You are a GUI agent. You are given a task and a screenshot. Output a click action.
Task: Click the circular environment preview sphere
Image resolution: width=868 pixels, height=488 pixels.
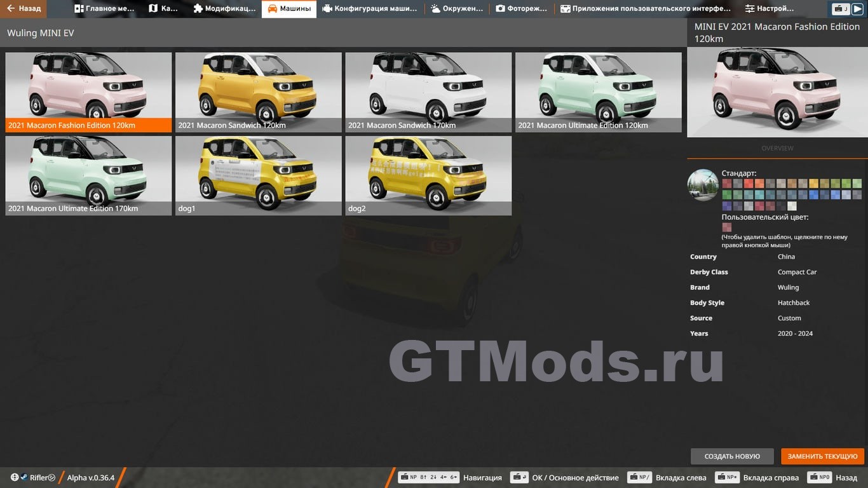(x=703, y=185)
